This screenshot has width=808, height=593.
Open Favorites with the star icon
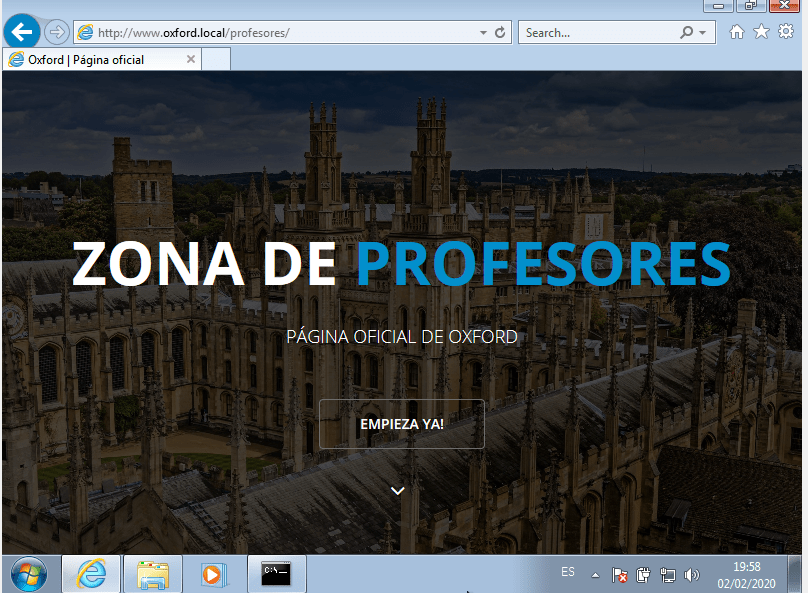[x=761, y=32]
